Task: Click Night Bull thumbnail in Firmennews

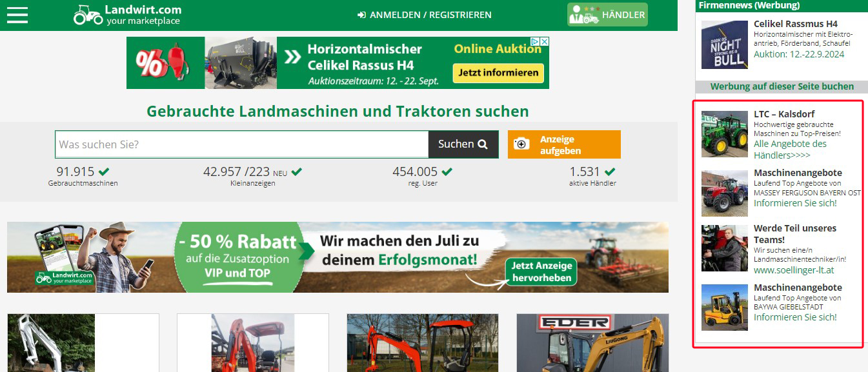Action: pyautogui.click(x=725, y=44)
